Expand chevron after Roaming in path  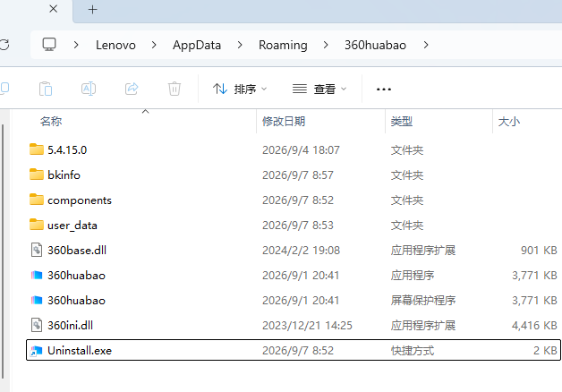click(x=326, y=45)
